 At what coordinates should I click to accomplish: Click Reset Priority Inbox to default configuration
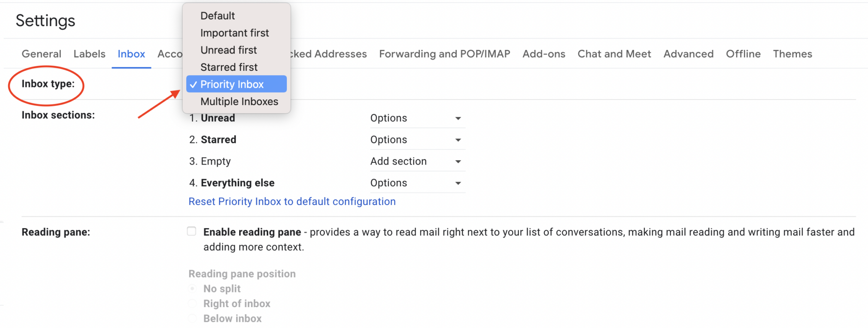point(292,202)
